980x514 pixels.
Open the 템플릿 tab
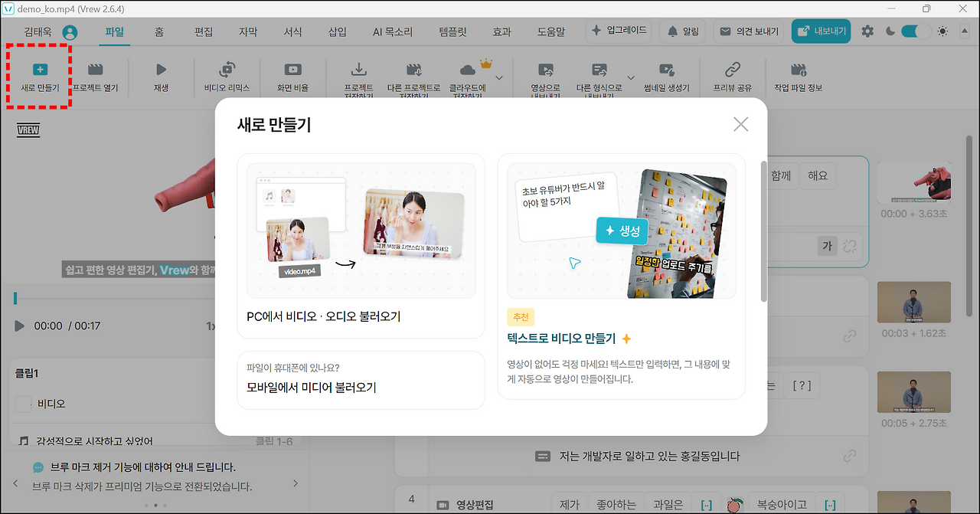coord(452,32)
